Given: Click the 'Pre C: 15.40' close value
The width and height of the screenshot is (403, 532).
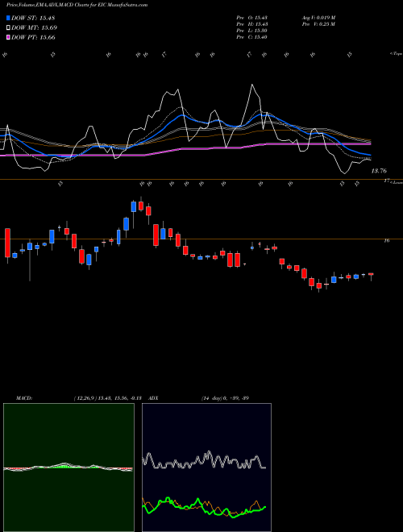Looking at the screenshot, I should (252, 37).
